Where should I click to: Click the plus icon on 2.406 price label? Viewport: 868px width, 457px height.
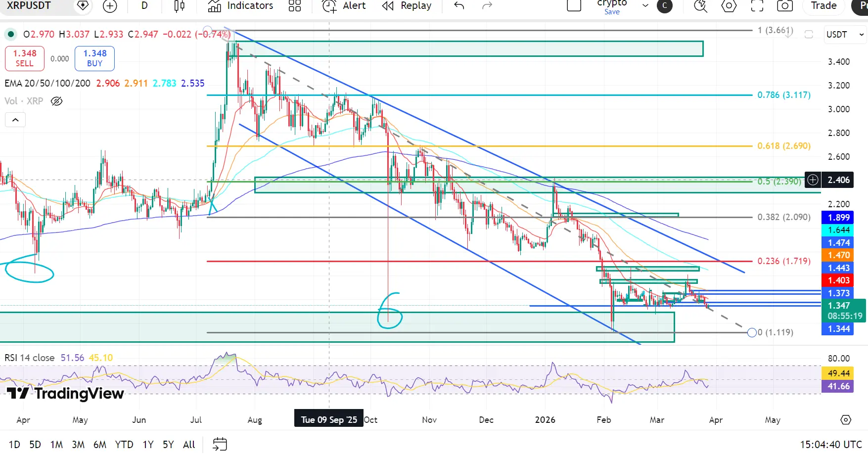point(813,180)
